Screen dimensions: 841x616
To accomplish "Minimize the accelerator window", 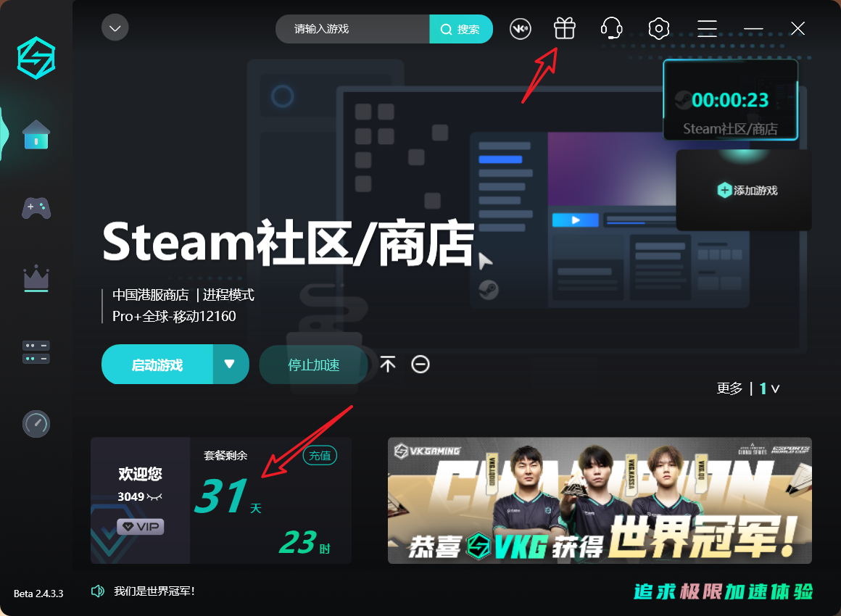I will (753, 28).
